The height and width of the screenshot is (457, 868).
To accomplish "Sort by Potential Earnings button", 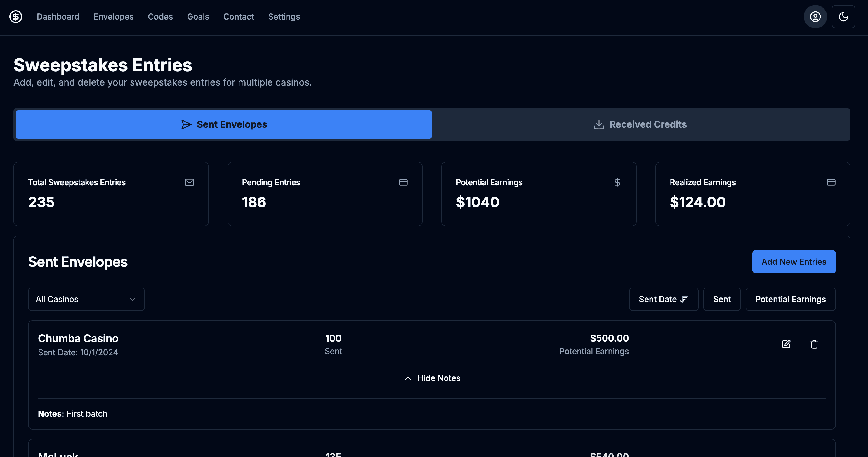I will (790, 299).
